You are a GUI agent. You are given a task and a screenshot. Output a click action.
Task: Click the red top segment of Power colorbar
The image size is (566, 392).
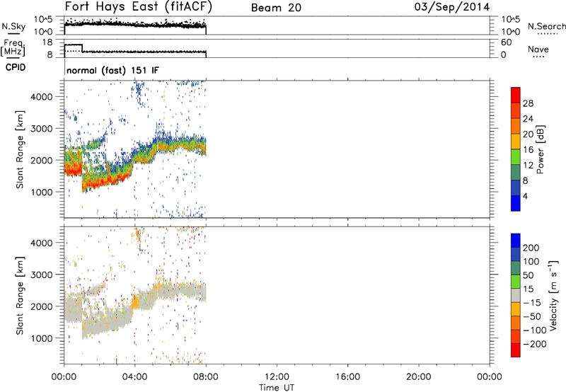pyautogui.click(x=516, y=95)
